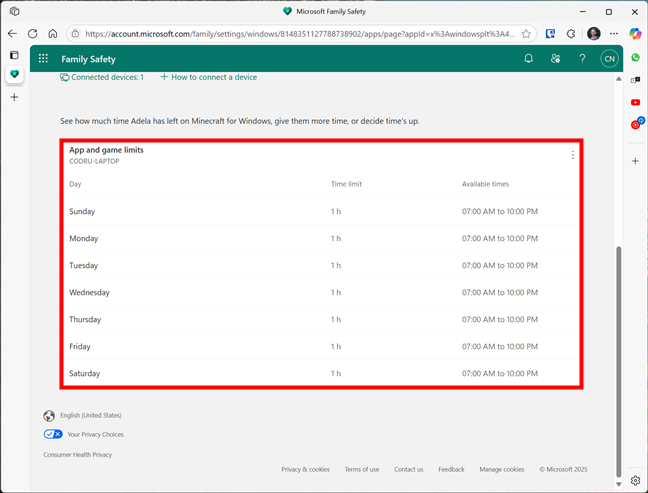Open a new vertical tab
The width and height of the screenshot is (648, 493).
click(x=14, y=97)
